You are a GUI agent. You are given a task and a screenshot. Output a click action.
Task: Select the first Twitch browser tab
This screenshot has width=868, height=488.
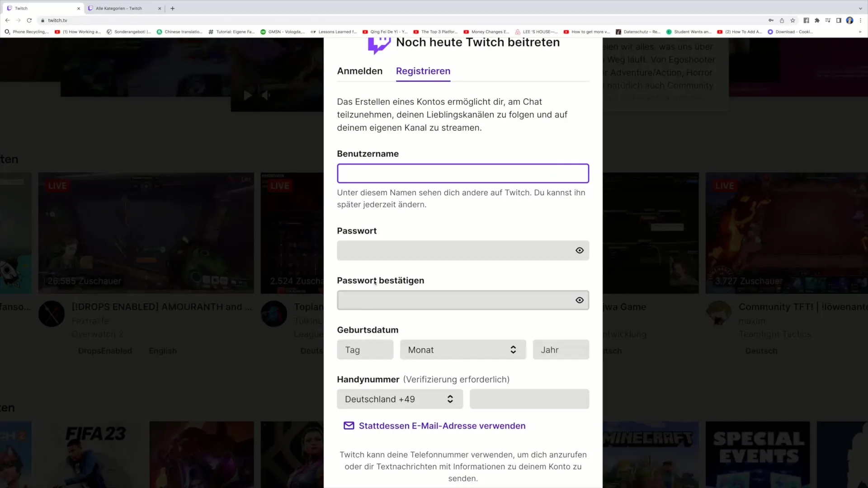pyautogui.click(x=43, y=8)
